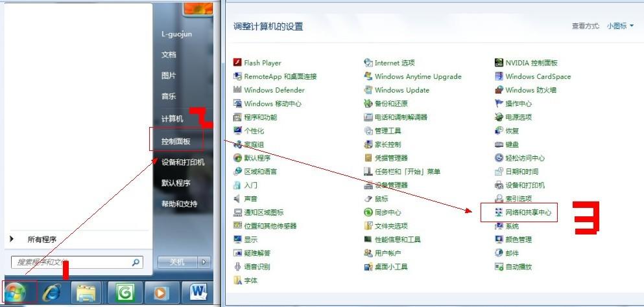Click the 搜索程序和文件 search box
The image size is (644, 307).
click(x=77, y=262)
